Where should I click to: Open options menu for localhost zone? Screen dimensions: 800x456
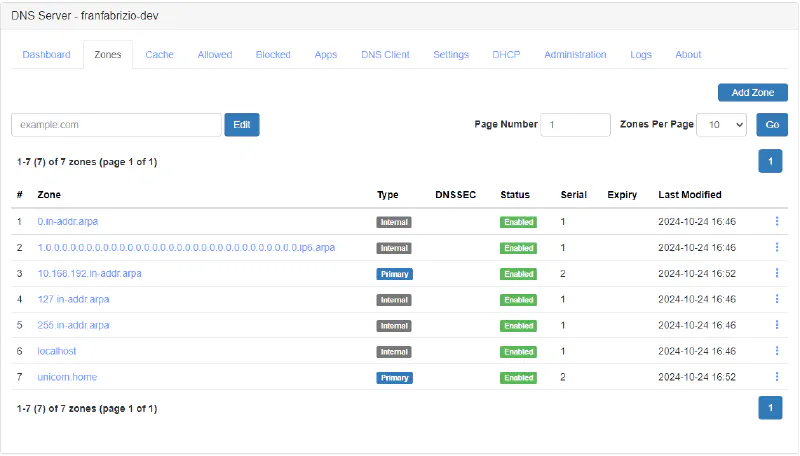777,351
